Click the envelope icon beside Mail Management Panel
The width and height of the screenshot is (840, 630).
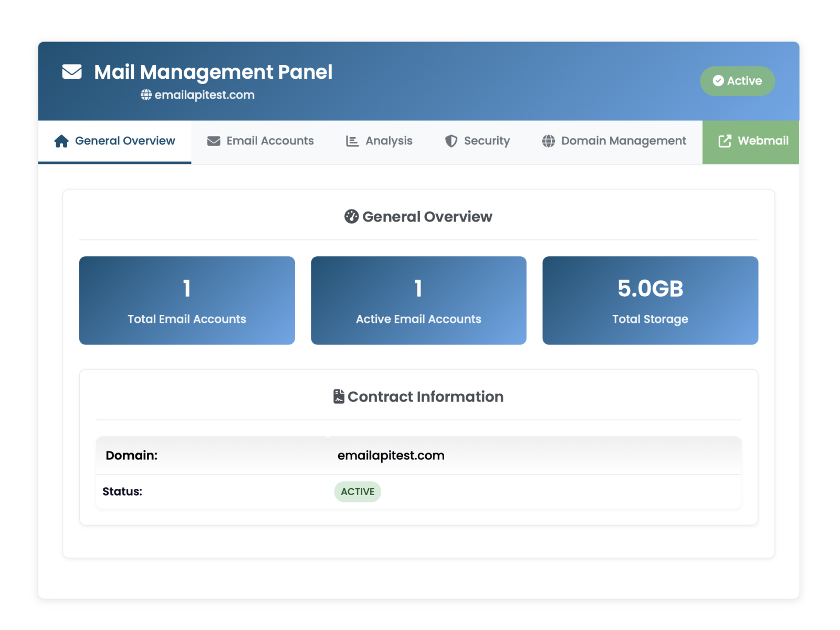coord(72,71)
